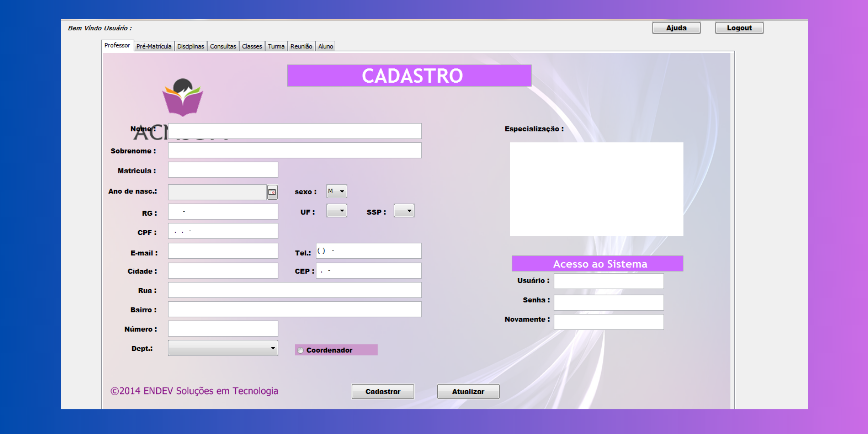Click the CADASTRO title banner
The width and height of the screenshot is (868, 434).
click(409, 76)
